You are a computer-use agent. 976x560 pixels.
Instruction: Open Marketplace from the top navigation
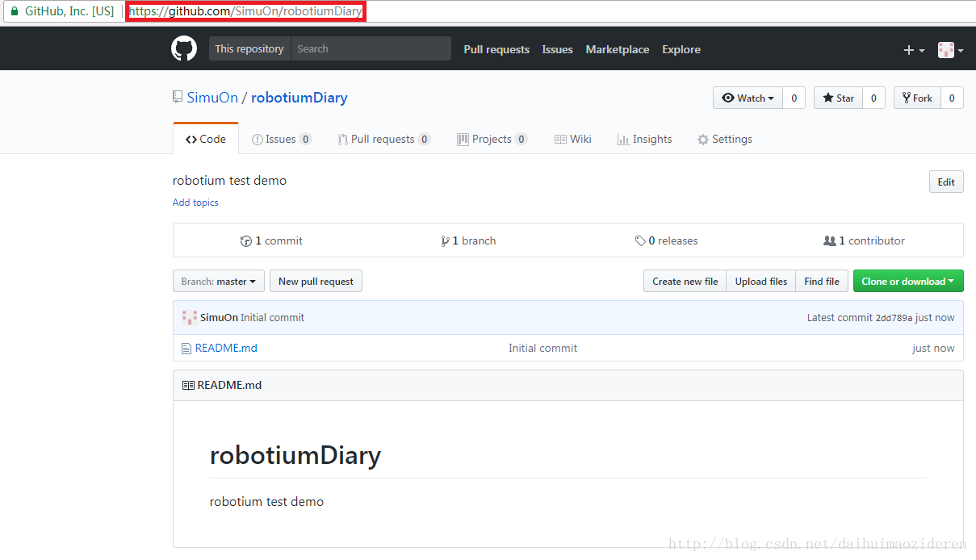618,49
